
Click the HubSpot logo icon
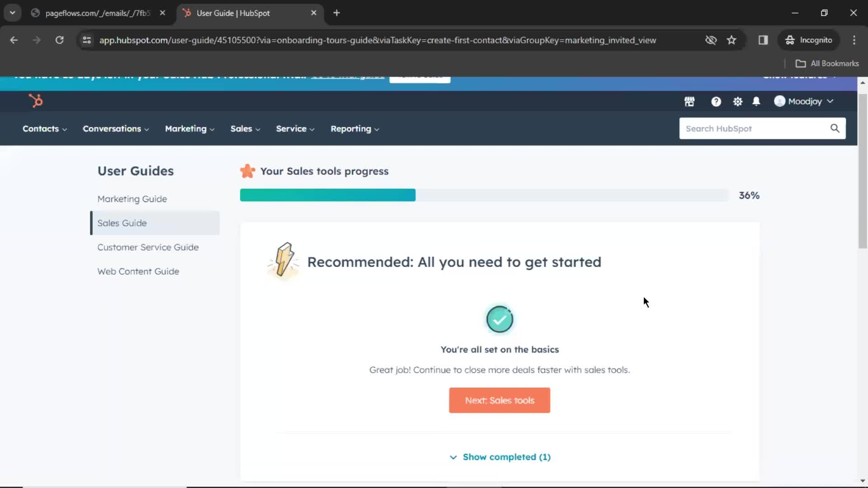(36, 101)
